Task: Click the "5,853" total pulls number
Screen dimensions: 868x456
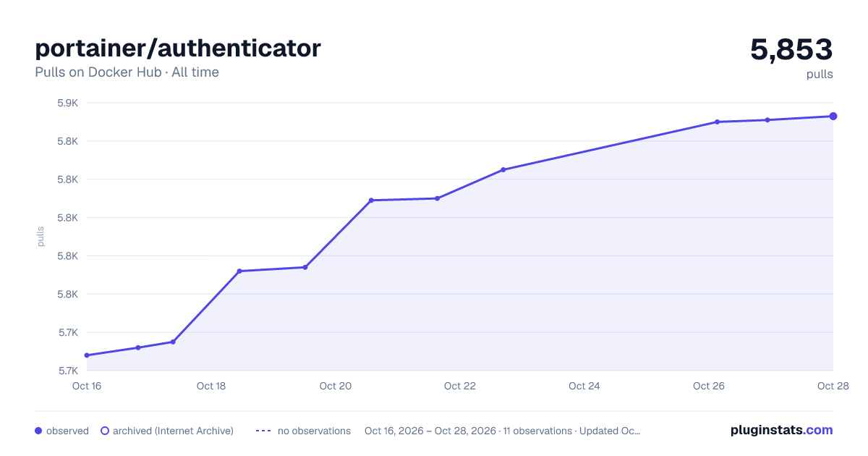Action: click(791, 49)
